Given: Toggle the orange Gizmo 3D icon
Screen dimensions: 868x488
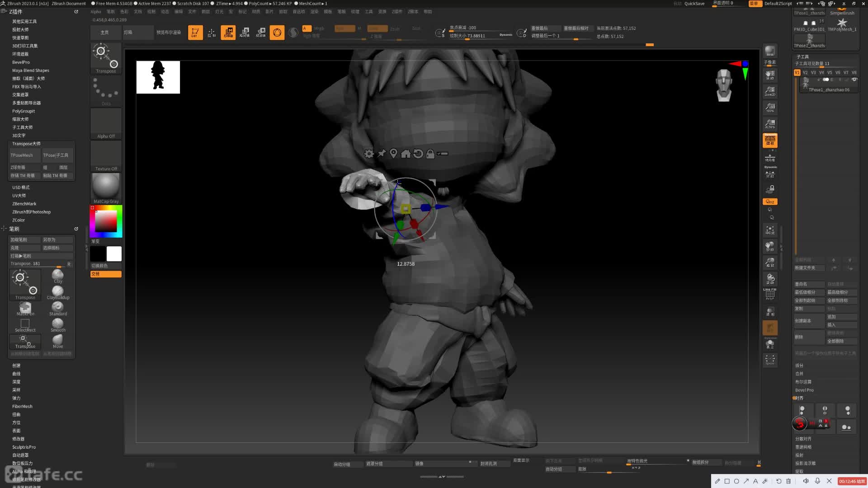Looking at the screenshot, I should point(277,33).
